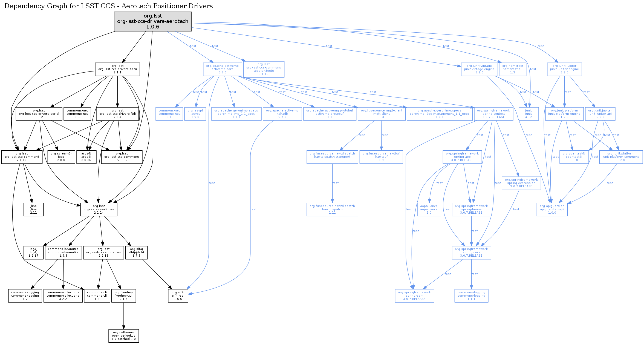Image resolution: width=644 pixels, height=344 pixels.
Task: Click the spring-core 3.0.7.RELEASE node
Action: click(x=471, y=253)
